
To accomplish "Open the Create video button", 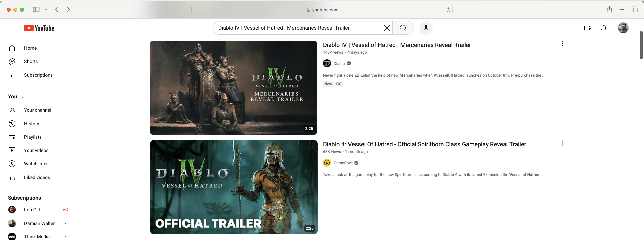I will pyautogui.click(x=588, y=28).
